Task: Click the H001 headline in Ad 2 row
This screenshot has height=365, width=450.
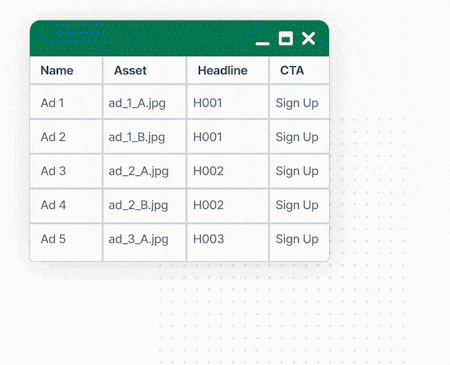Action: pyautogui.click(x=228, y=137)
